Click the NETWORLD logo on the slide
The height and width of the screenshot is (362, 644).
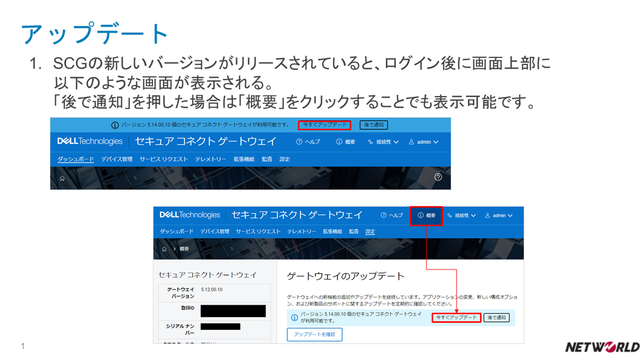click(602, 346)
